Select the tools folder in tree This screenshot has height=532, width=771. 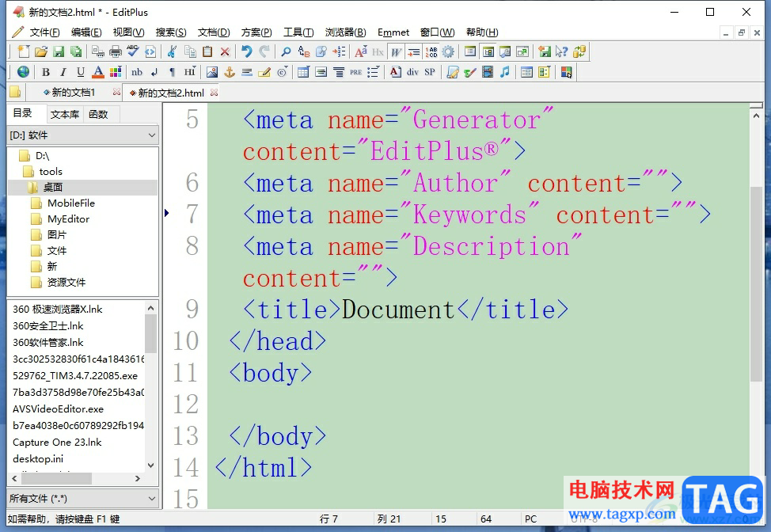[50, 172]
